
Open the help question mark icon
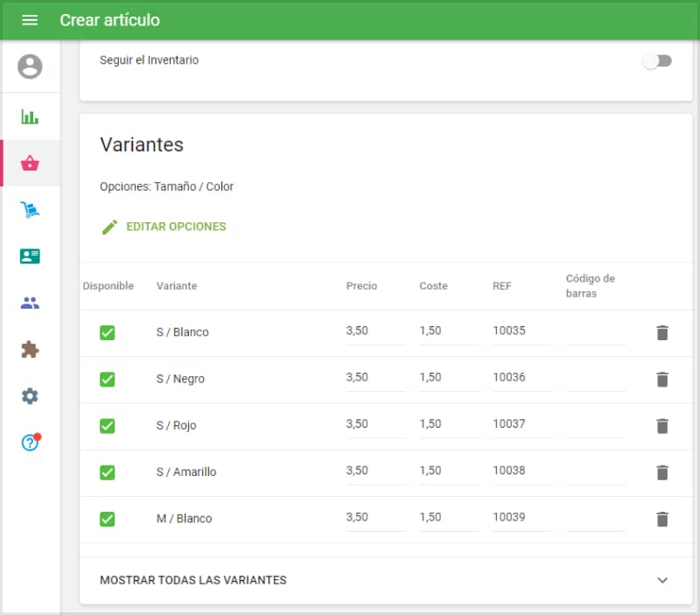point(30,443)
